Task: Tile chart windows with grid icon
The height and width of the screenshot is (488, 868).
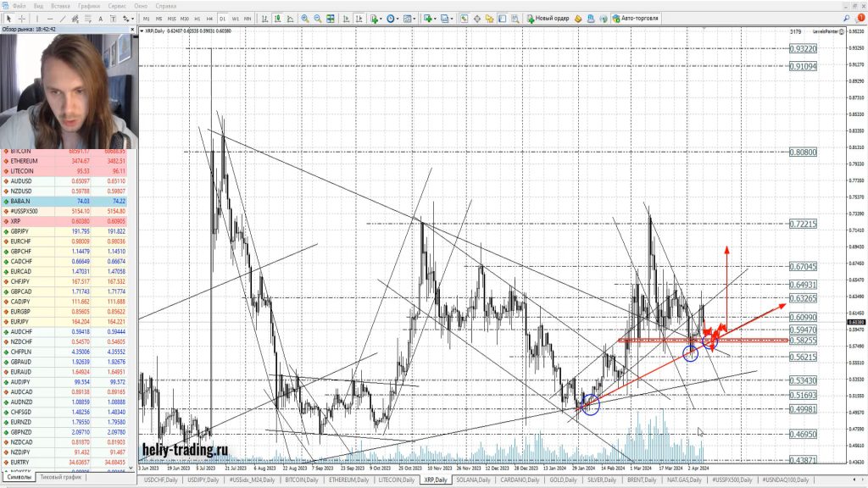Action: (329, 18)
